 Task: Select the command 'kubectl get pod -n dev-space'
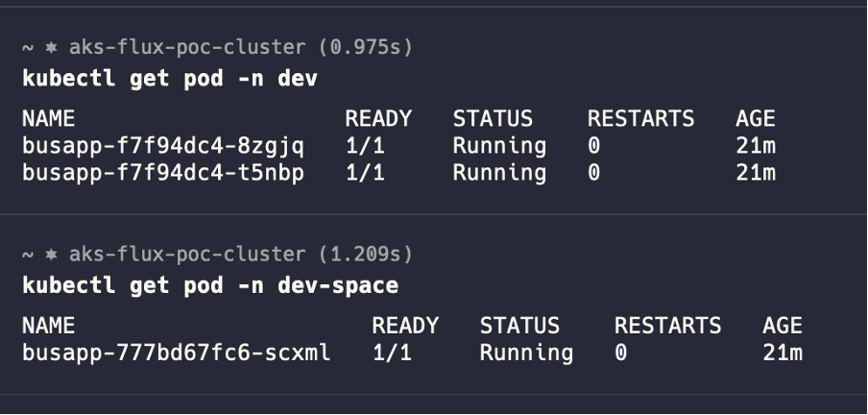[210, 285]
